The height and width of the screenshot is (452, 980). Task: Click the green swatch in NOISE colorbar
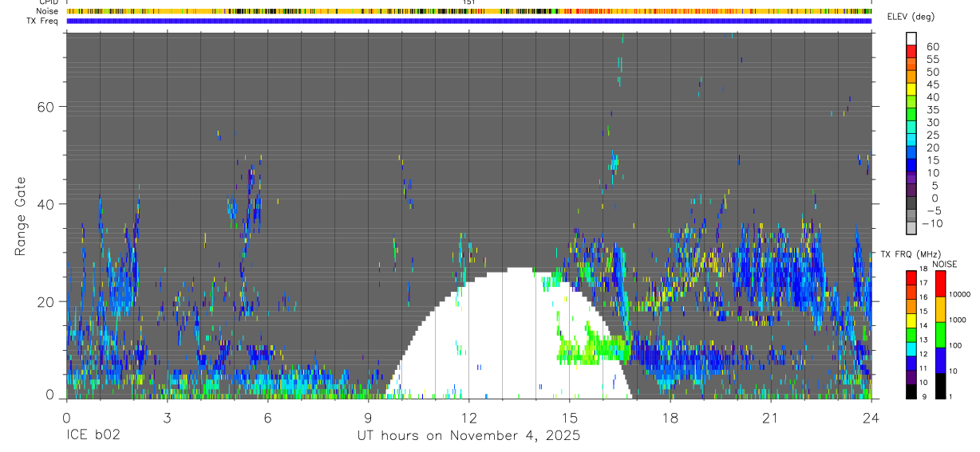pyautogui.click(x=941, y=334)
